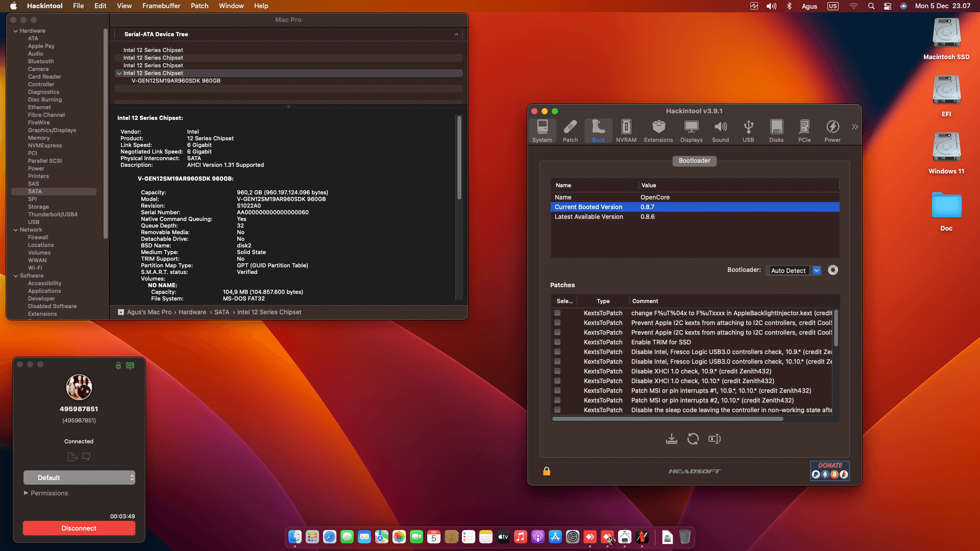Viewport: 980px width, 551px height.
Task: Select the USB section in Hackintool
Action: 748,131
